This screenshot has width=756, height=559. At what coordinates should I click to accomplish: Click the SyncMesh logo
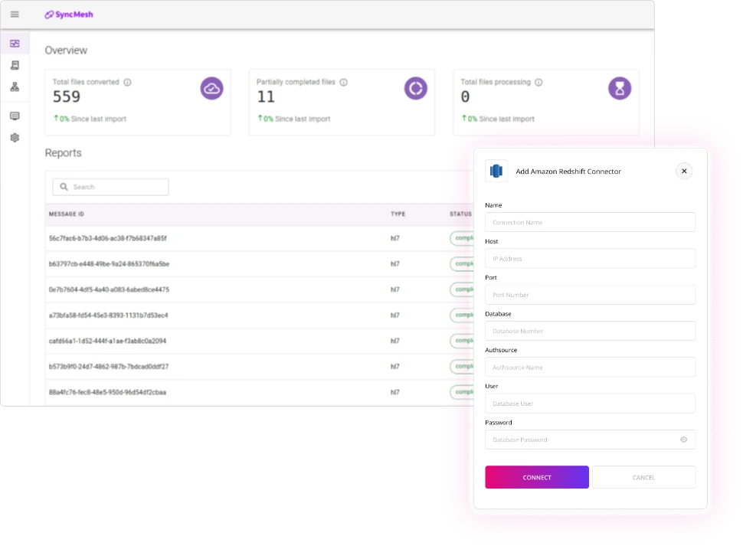tap(68, 14)
